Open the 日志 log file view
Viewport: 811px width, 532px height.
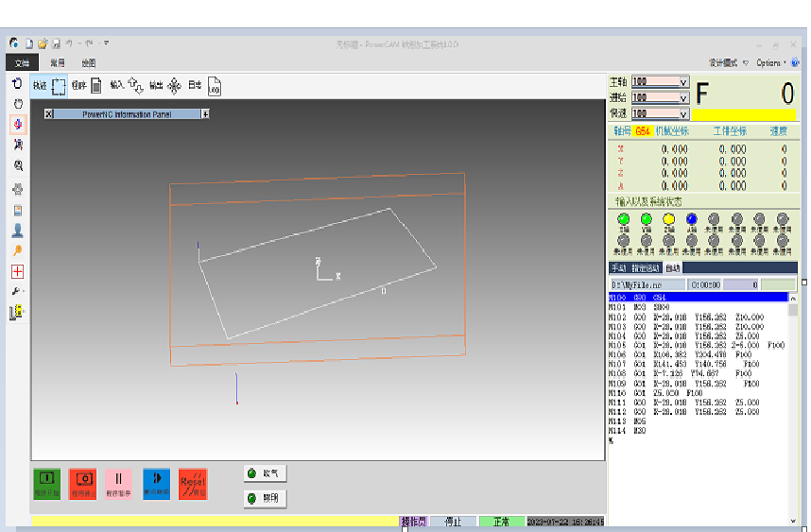(x=205, y=86)
